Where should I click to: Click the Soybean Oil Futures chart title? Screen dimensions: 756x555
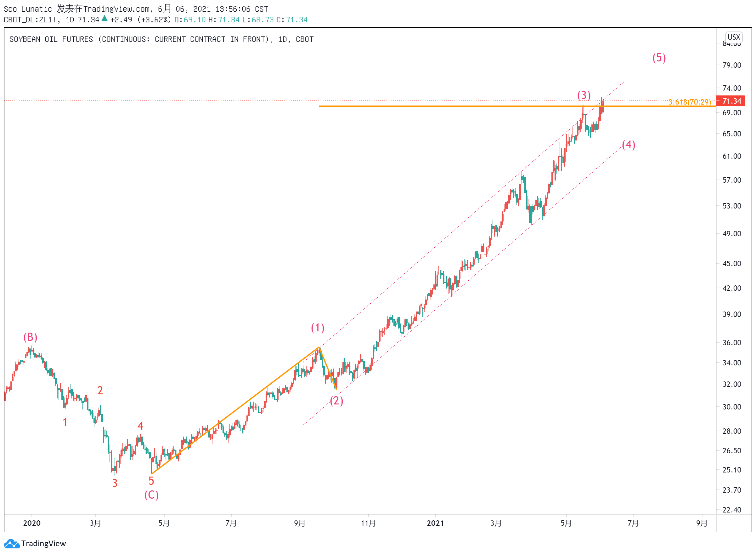[161, 39]
